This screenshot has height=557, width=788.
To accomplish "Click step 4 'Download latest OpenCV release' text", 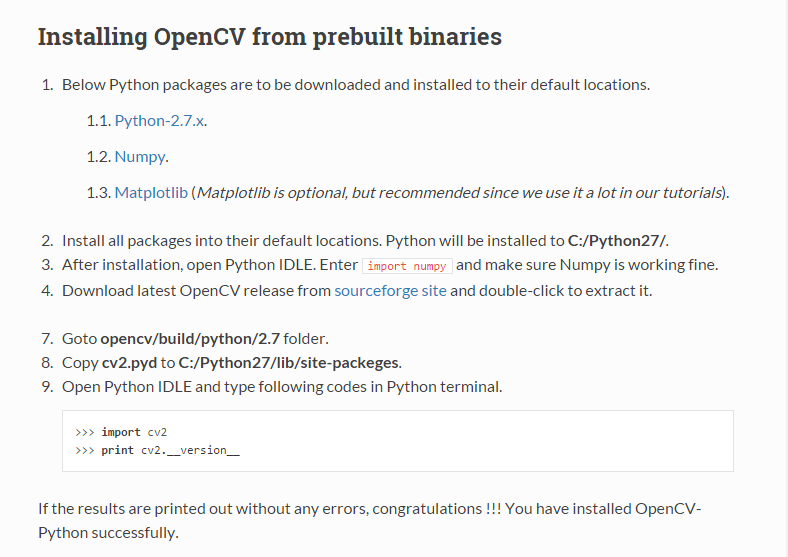I will point(357,291).
